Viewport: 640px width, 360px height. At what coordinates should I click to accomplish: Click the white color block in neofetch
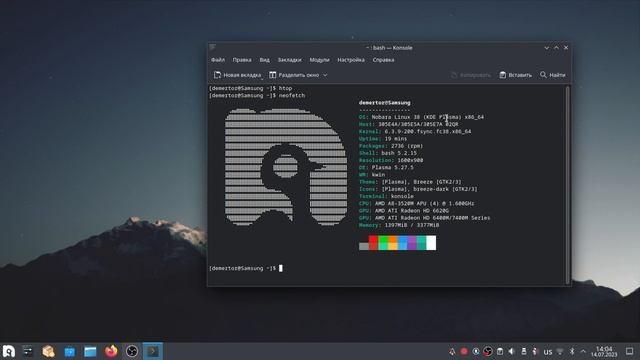pyautogui.click(x=431, y=242)
